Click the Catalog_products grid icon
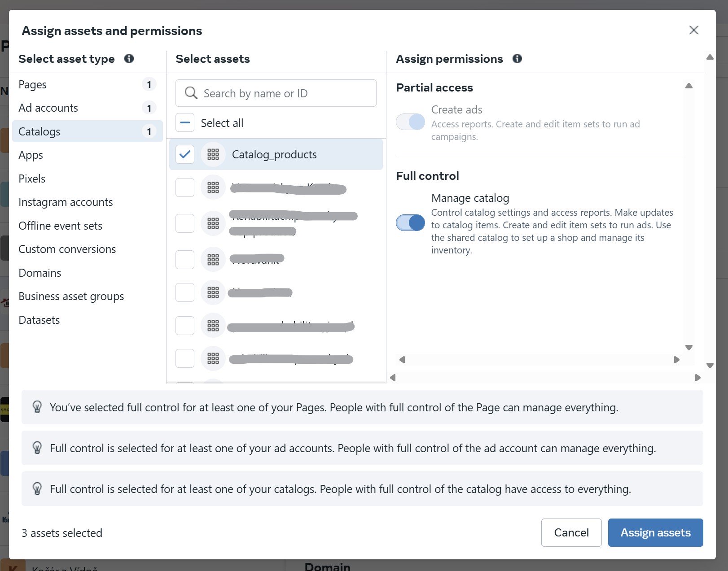Screen dimensions: 728x571 [213, 154]
